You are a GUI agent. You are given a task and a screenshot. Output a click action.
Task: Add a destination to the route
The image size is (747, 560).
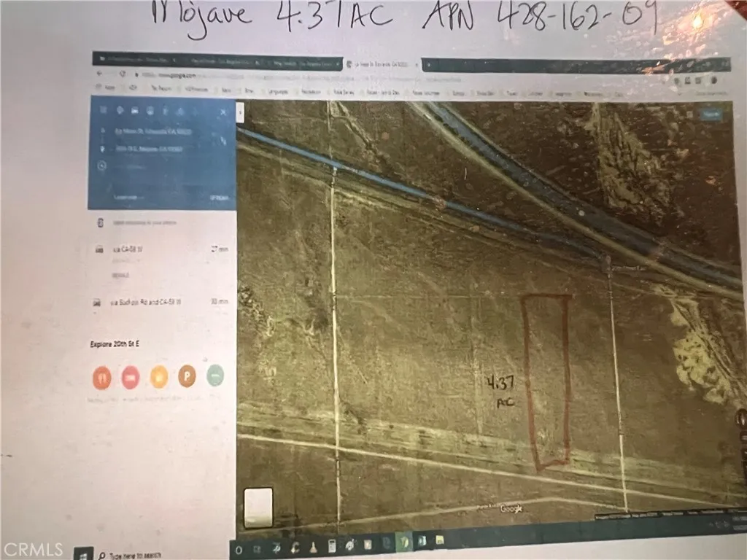[x=131, y=168]
